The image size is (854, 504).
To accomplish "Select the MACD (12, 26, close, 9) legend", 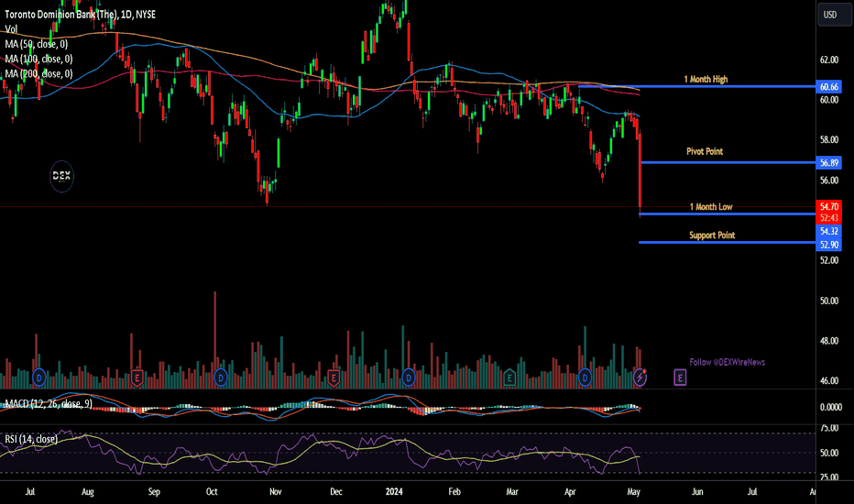I will [x=49, y=404].
